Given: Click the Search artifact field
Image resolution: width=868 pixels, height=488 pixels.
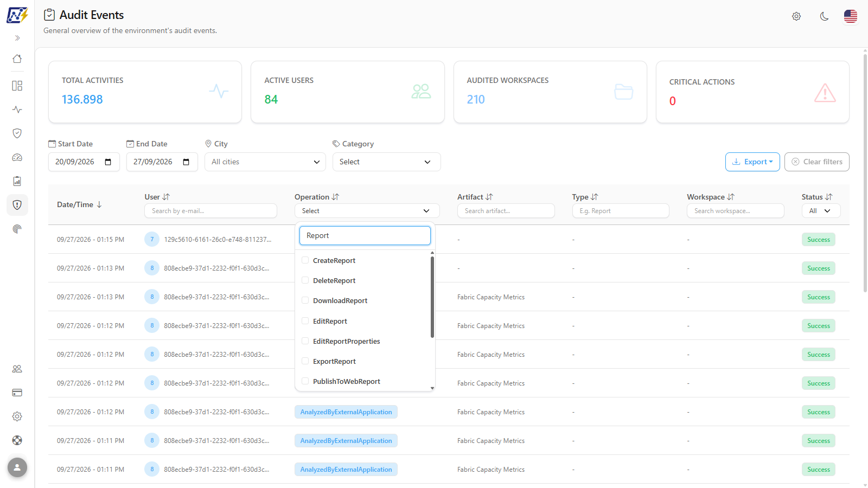Looking at the screenshot, I should tap(506, 211).
